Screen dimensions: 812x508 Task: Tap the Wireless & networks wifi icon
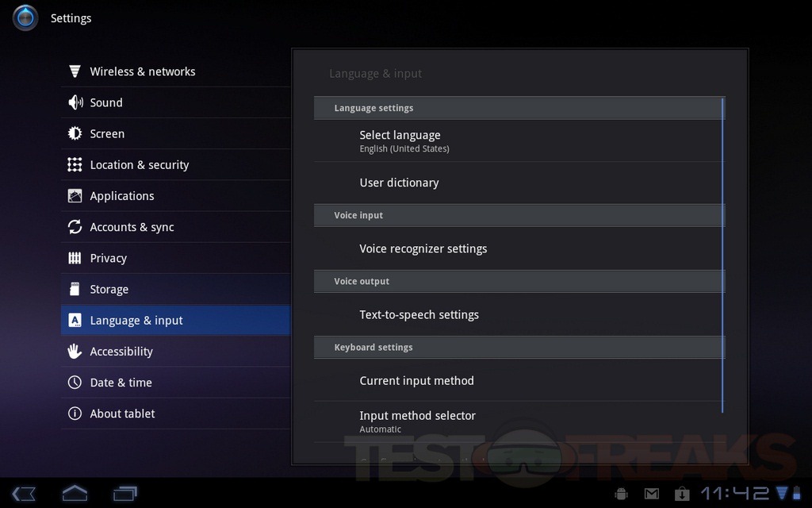75,71
